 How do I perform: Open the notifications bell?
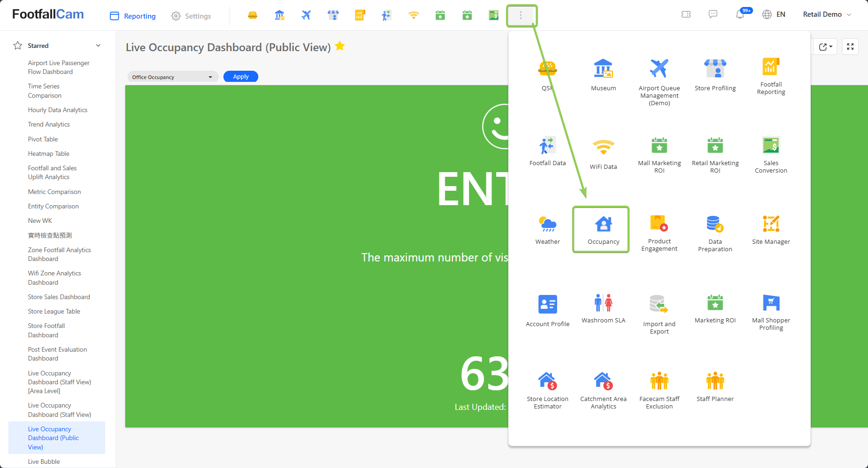[x=740, y=14]
